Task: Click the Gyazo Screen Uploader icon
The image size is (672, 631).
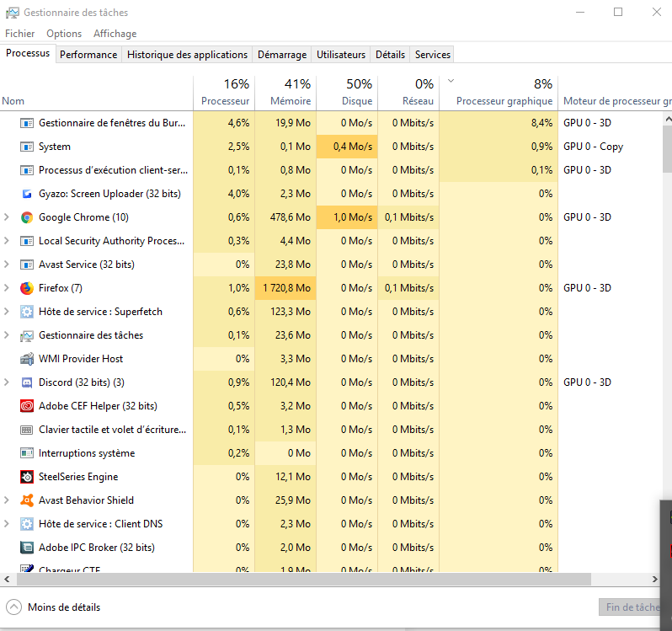Action: point(27,195)
